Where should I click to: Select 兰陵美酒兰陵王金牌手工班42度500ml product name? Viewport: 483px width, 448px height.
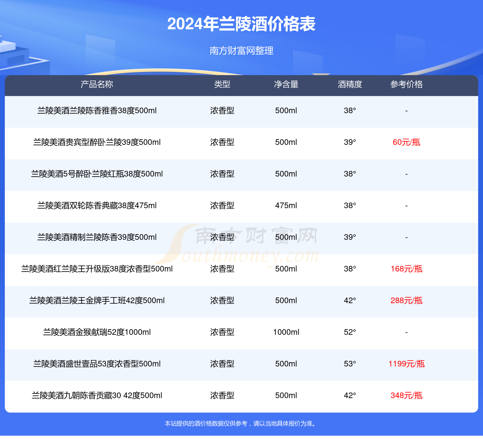click(x=97, y=300)
